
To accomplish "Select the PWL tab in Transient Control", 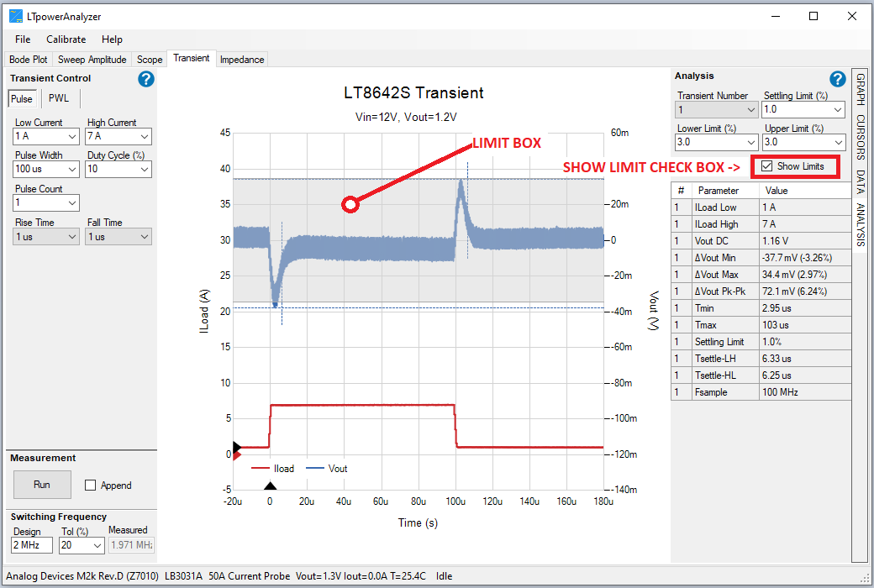I will 58,97.
